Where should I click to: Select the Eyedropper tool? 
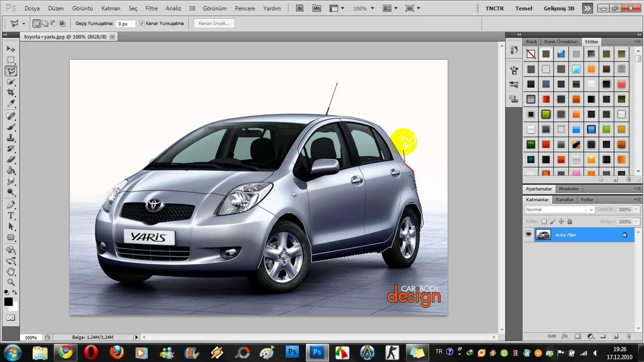pos(11,103)
